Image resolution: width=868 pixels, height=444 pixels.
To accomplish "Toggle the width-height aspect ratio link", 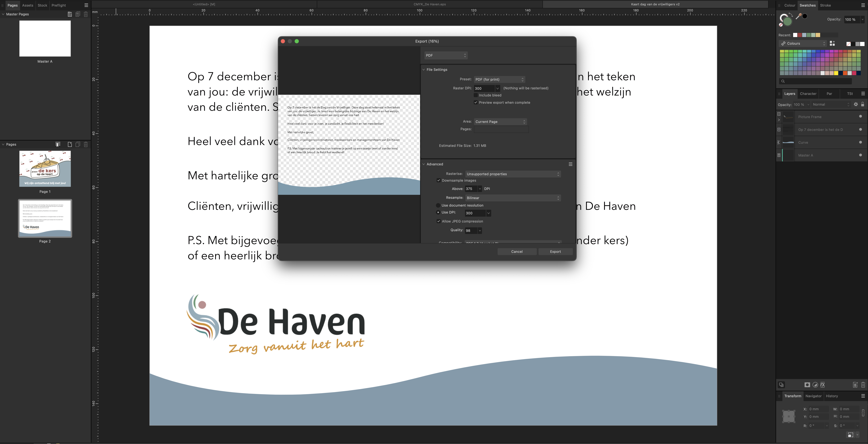I will click(863, 413).
